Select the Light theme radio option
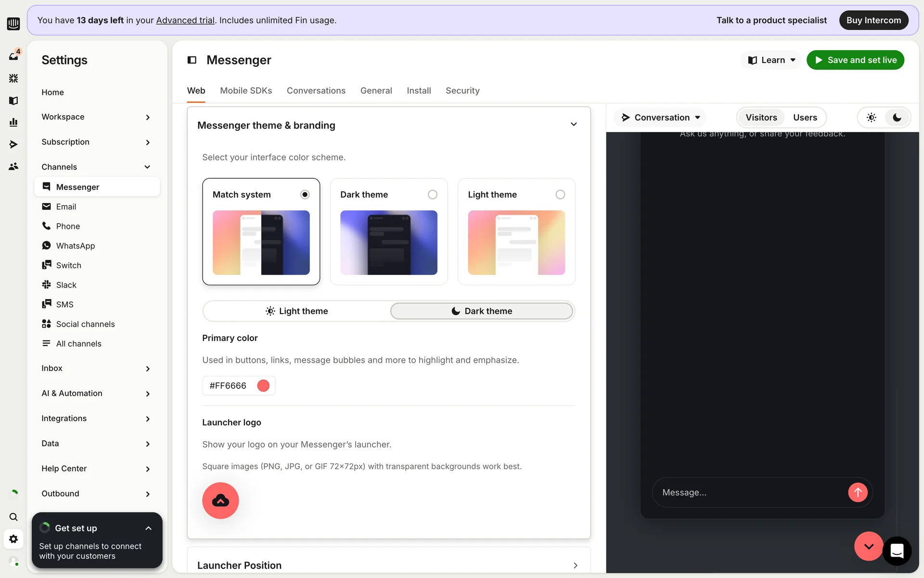The image size is (924, 578). pos(560,195)
